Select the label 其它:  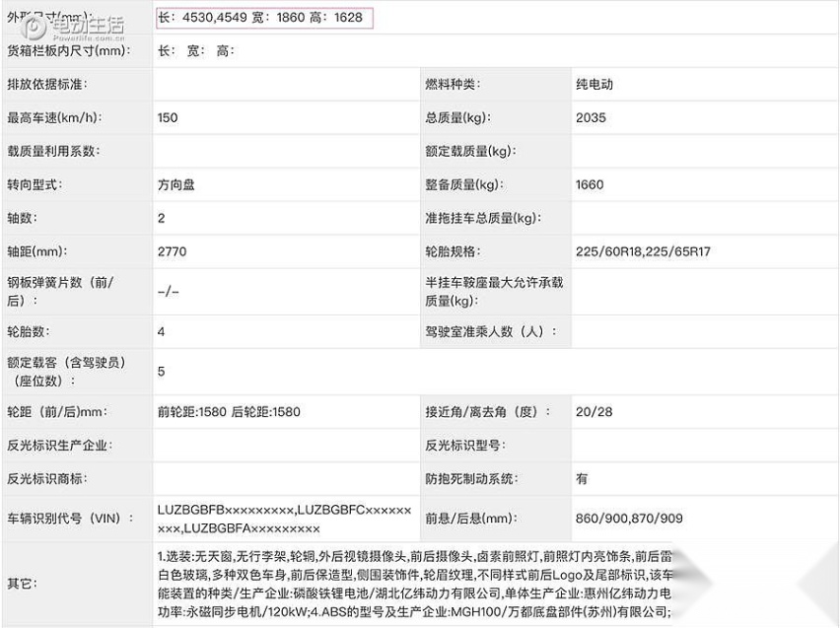pyautogui.click(x=22, y=584)
